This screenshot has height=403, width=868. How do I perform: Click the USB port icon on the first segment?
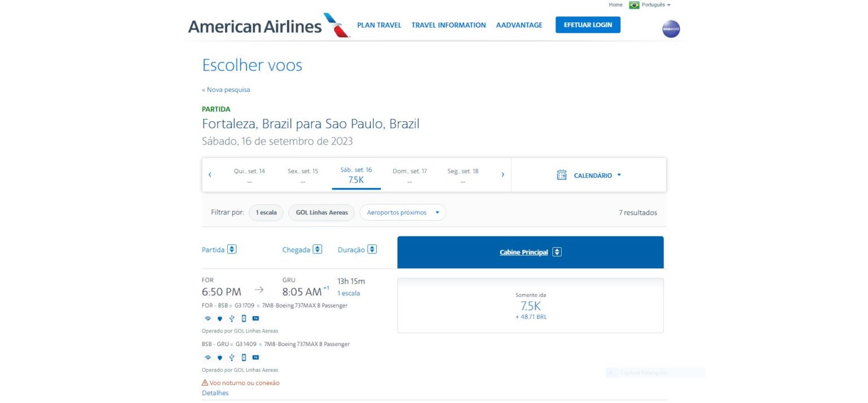(232, 318)
